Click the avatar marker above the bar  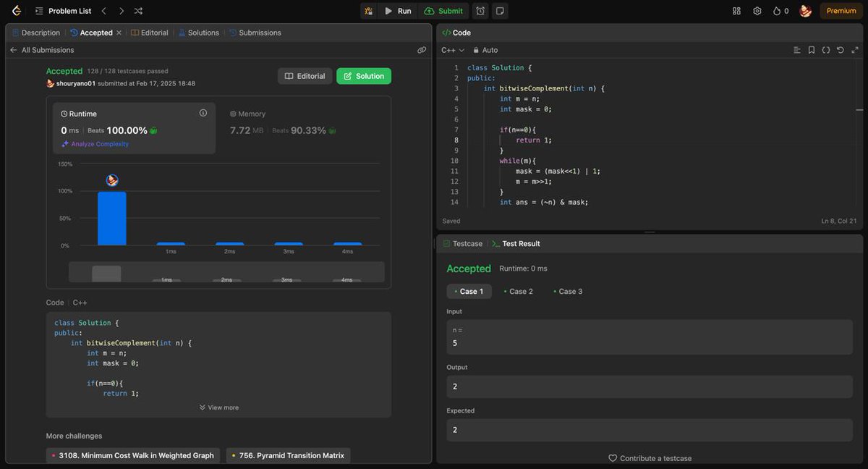pos(112,180)
